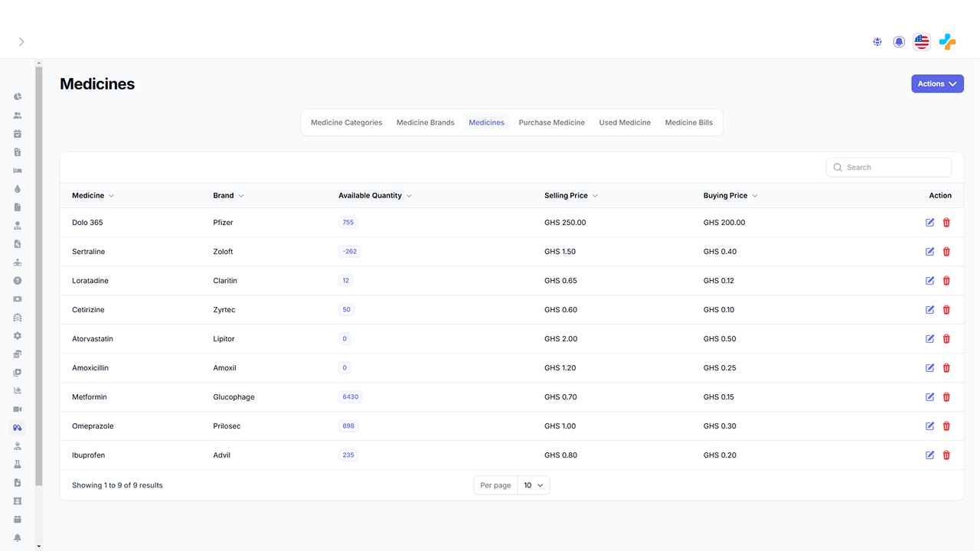Edit the Dolo 365 medicine row
Image resolution: width=980 pixels, height=551 pixels.
tap(929, 223)
